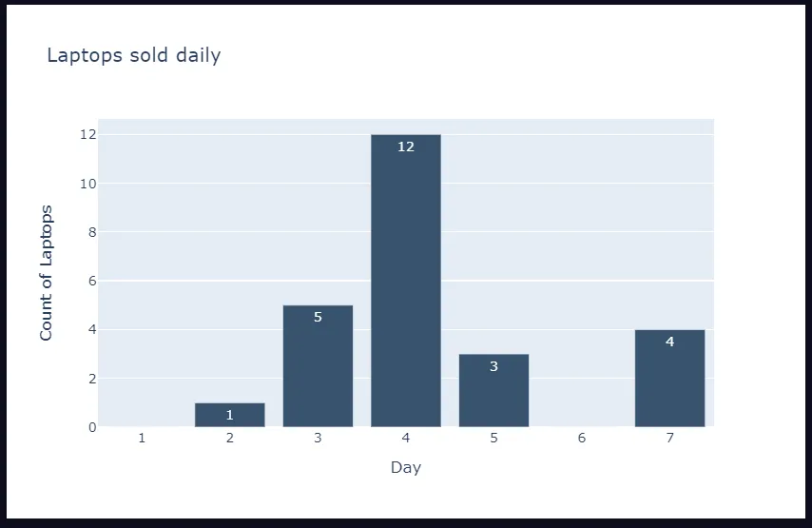Click x-axis tick label 7
The image size is (812, 528).
(669, 439)
